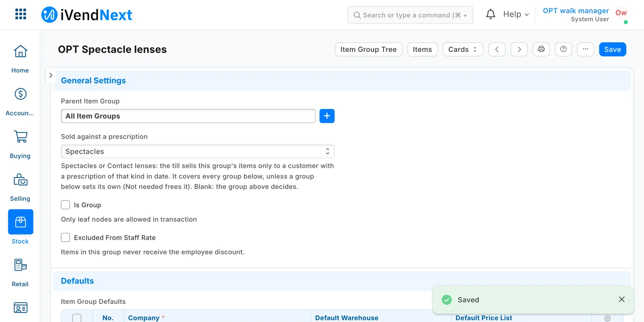644x322 pixels.
Task: Go to next record arrow
Action: [x=519, y=49]
